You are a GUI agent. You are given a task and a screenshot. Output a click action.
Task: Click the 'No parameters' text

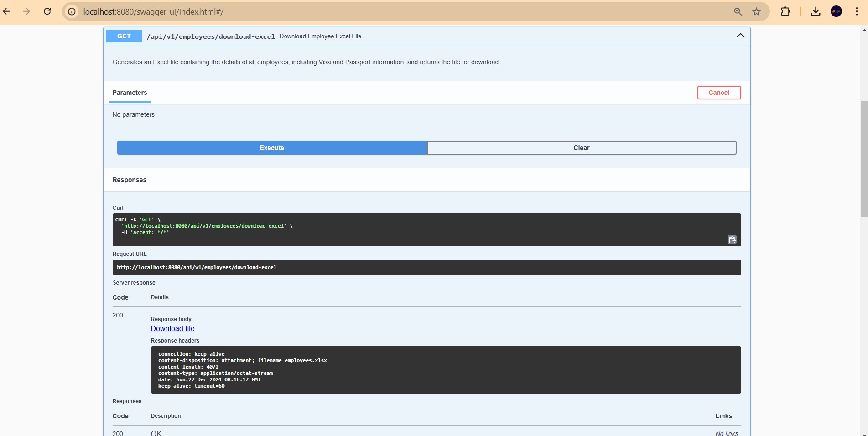pos(134,114)
